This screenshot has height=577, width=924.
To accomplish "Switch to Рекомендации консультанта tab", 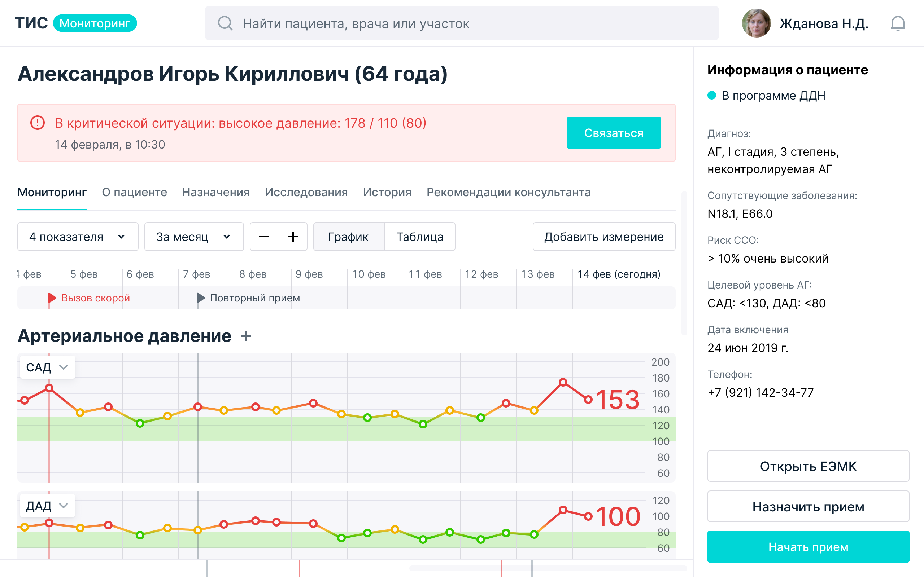I will (x=508, y=192).
